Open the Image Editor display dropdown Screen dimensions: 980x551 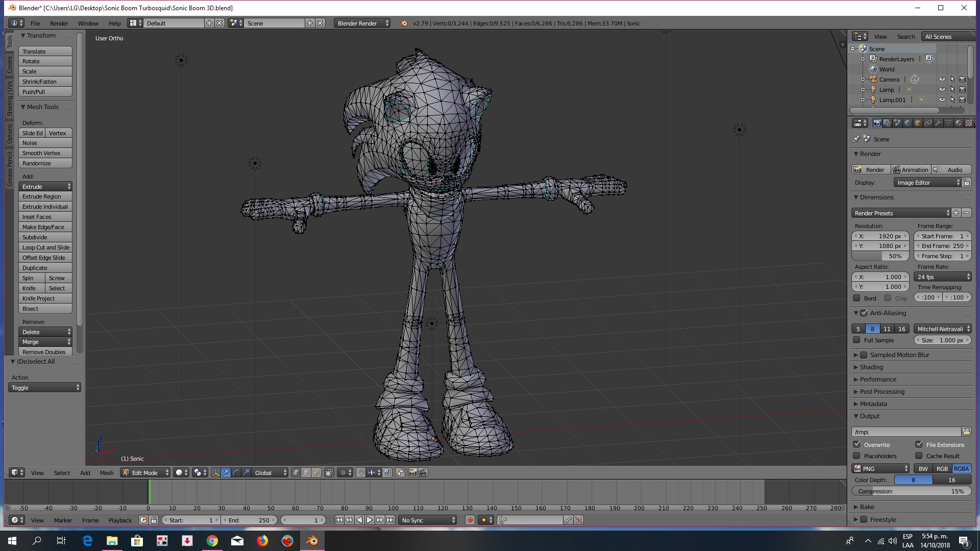click(x=927, y=183)
